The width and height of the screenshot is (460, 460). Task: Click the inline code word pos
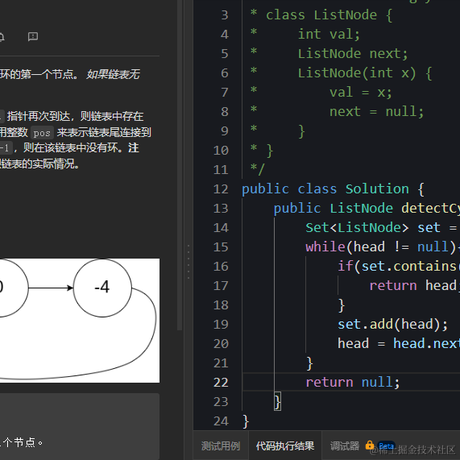(42, 133)
